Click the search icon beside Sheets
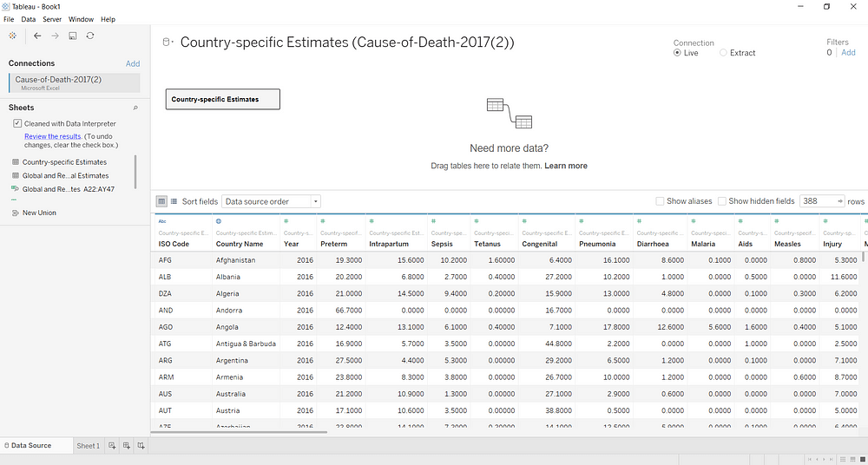Viewport: 868px width, 465px height. (135, 108)
